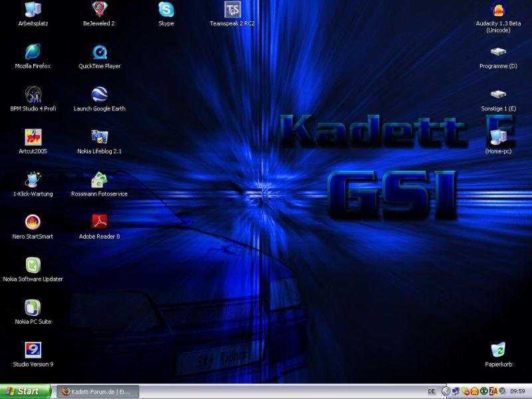Select the Programme (D) drive icon
The height and width of the screenshot is (399, 532).
pyautogui.click(x=498, y=52)
